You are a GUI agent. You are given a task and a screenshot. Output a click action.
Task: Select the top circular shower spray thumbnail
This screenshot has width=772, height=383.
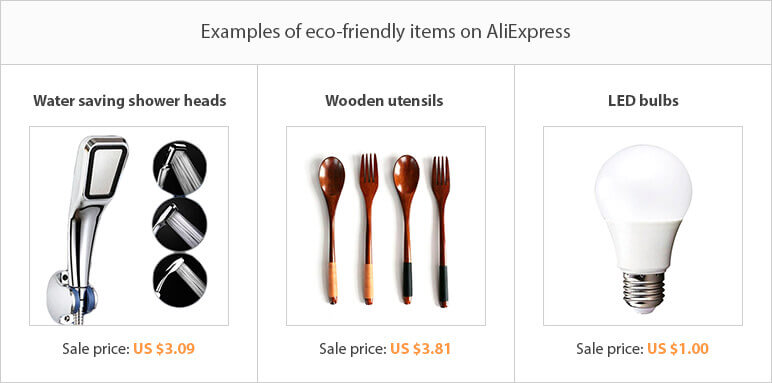click(180, 168)
